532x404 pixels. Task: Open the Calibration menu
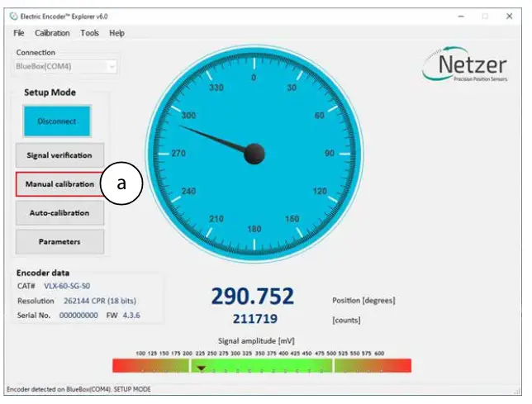pyautogui.click(x=52, y=33)
